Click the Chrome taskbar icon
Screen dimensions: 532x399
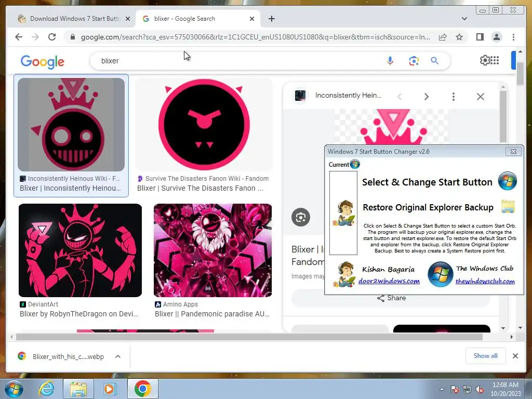[x=142, y=389]
